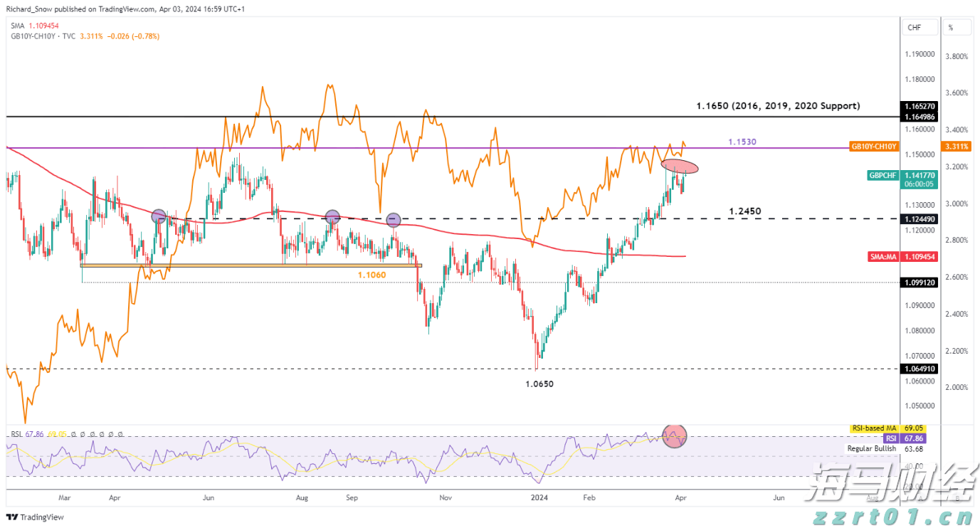Click the black 1.165270 price level tag
The image size is (980, 528).
[x=919, y=105]
